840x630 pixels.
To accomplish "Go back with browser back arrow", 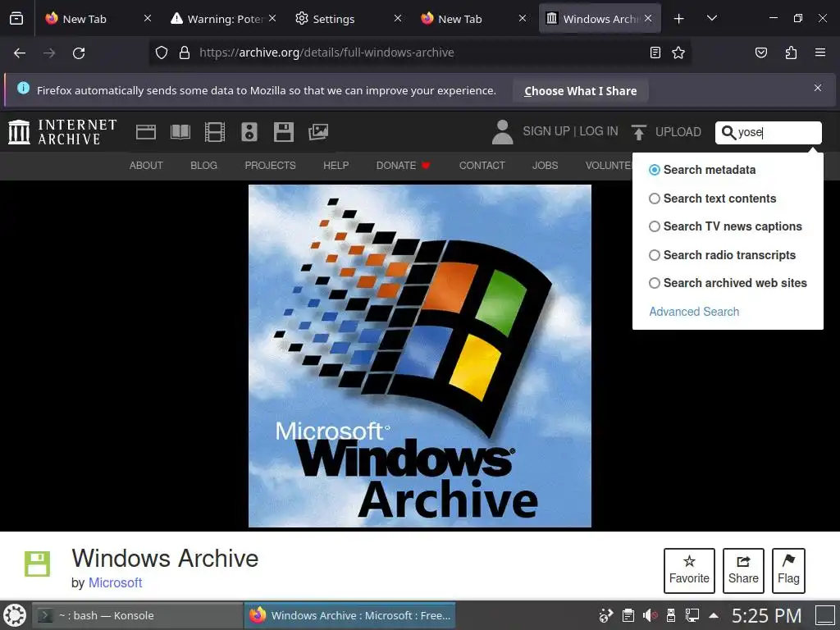I will (x=20, y=52).
